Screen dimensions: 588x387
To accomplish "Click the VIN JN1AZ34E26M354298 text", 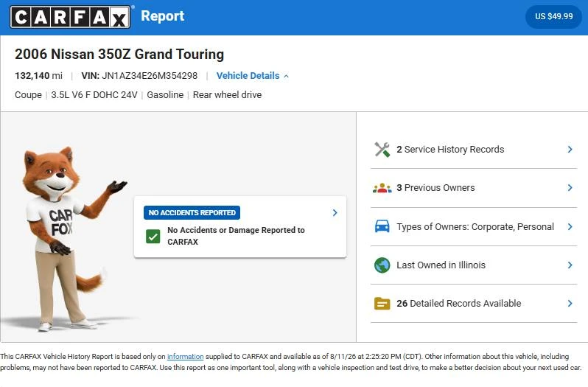I will (139, 76).
